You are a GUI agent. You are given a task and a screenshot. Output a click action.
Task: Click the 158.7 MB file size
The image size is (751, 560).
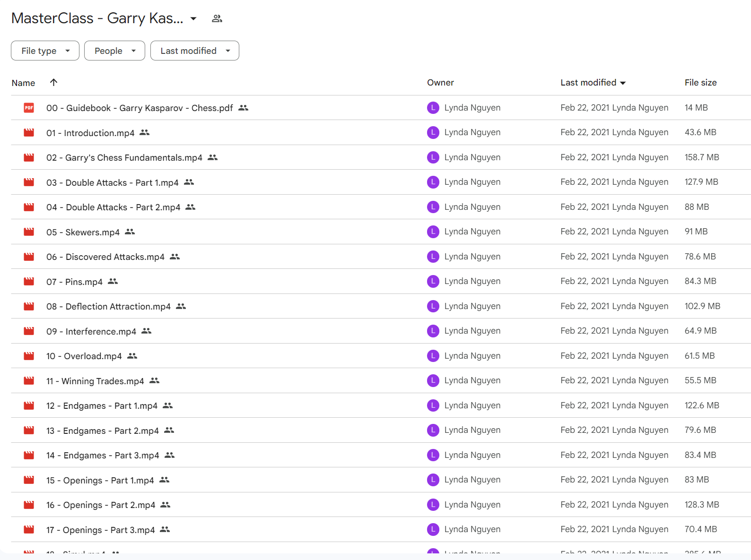pyautogui.click(x=702, y=157)
